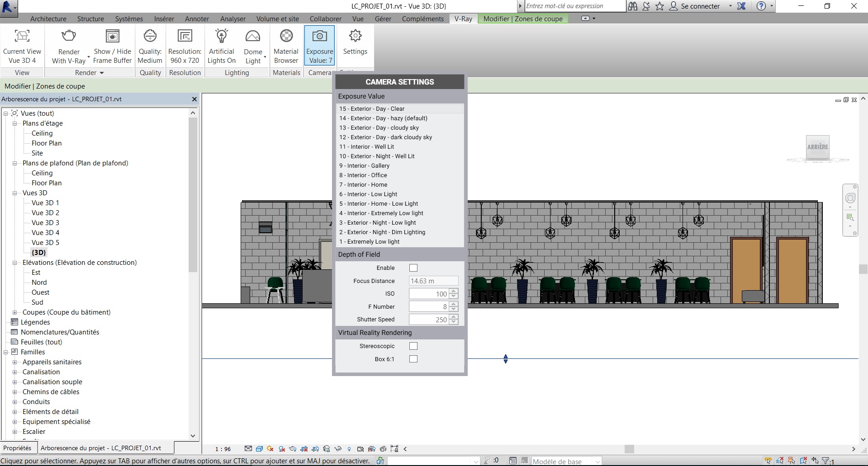Switch to the Analyser ribbon tab
Screen dimensions: 868x466
click(232, 19)
